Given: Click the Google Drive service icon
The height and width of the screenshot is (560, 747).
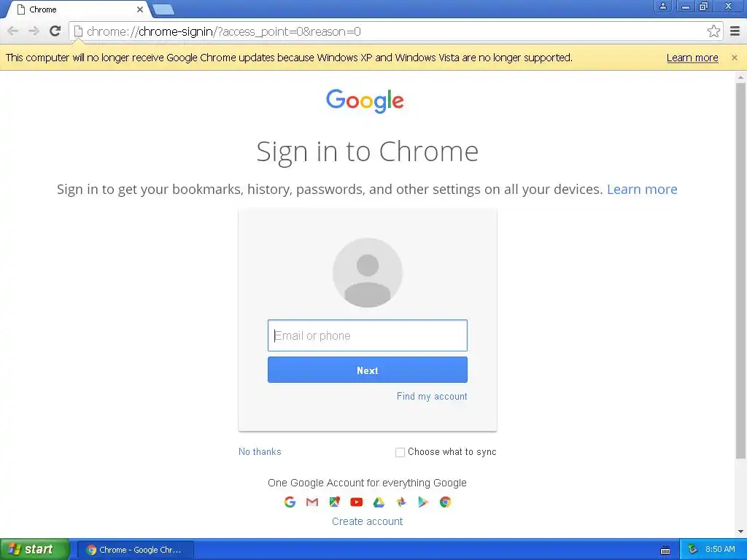Looking at the screenshot, I should point(379,502).
